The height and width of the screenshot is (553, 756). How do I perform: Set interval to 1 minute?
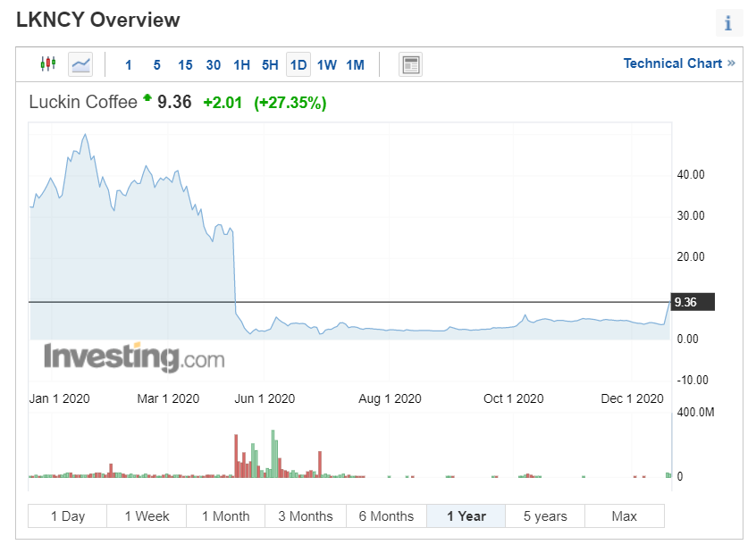129,65
